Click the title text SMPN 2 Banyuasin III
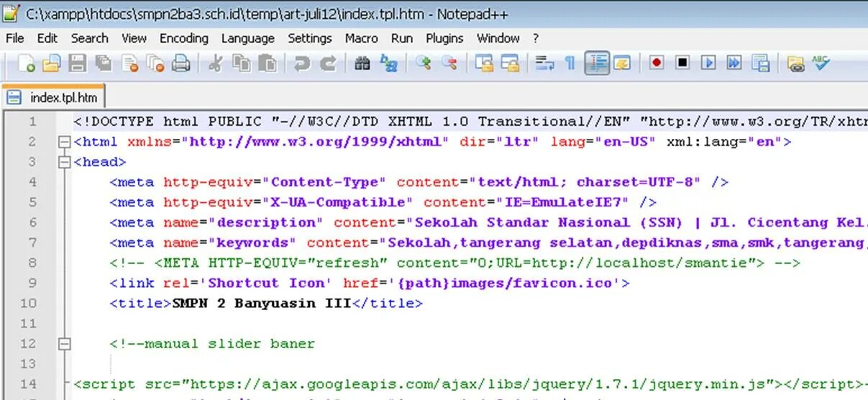The height and width of the screenshot is (400, 868). tap(262, 303)
